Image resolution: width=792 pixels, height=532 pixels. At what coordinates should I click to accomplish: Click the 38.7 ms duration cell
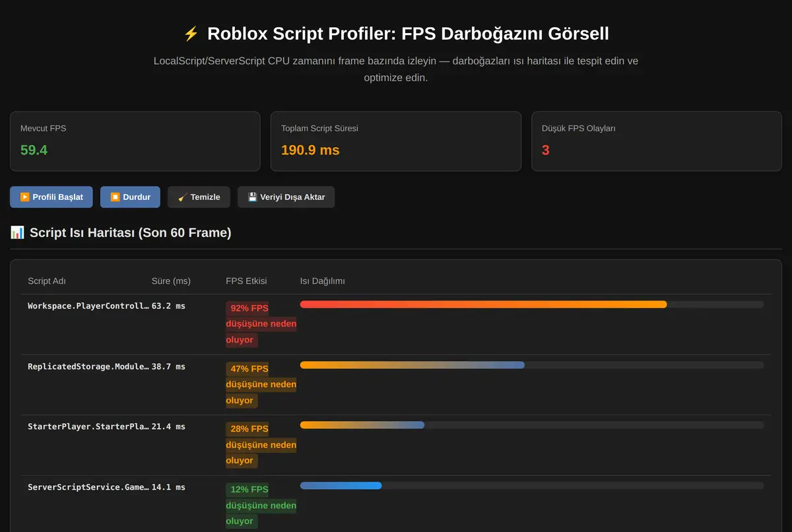pos(168,366)
